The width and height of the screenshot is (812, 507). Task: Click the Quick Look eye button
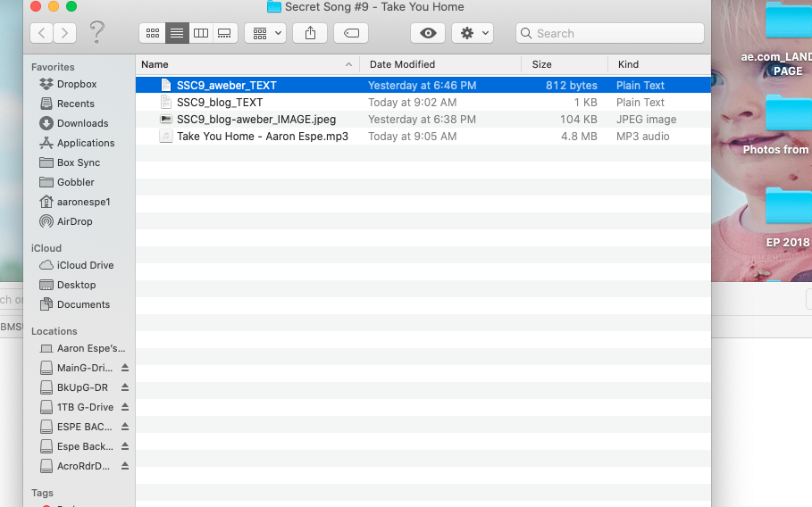pos(428,33)
